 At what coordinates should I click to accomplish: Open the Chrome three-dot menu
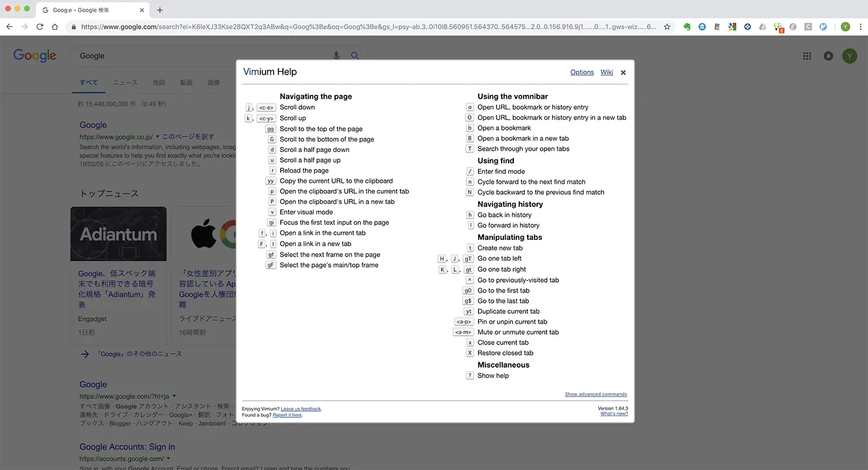pos(860,27)
